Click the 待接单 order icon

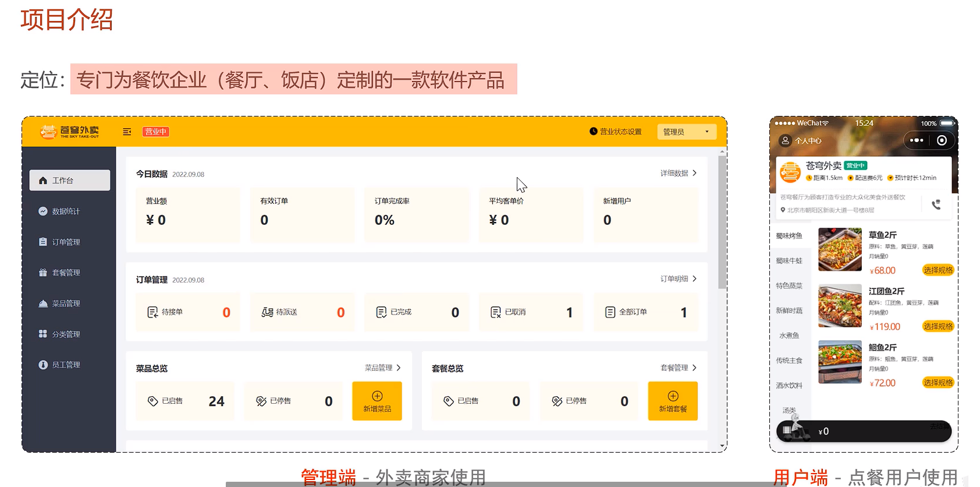pyautogui.click(x=152, y=312)
